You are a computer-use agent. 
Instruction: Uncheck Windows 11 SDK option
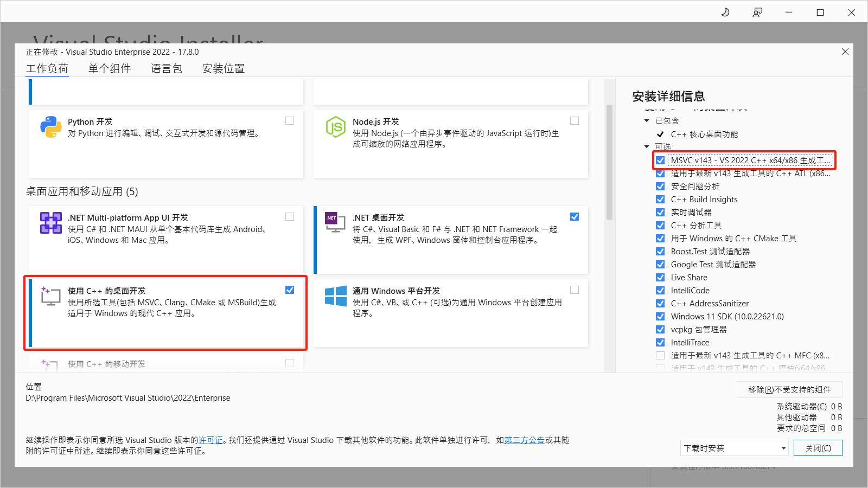660,317
